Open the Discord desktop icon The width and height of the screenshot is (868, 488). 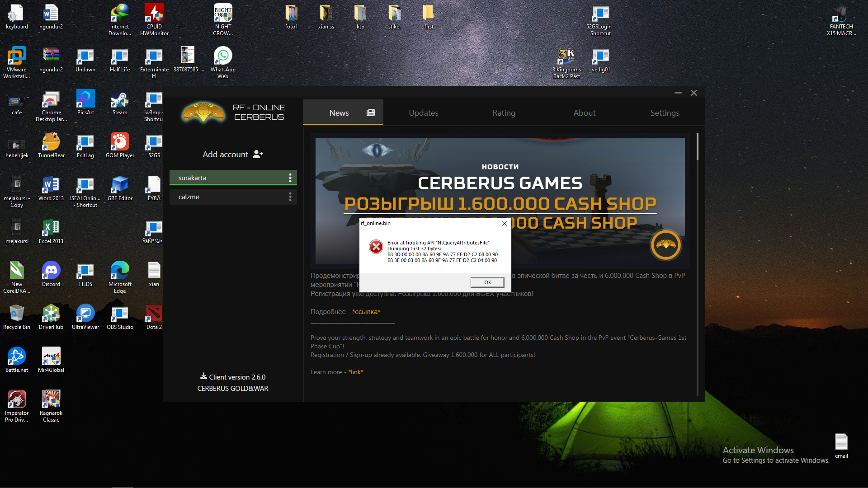(x=51, y=274)
